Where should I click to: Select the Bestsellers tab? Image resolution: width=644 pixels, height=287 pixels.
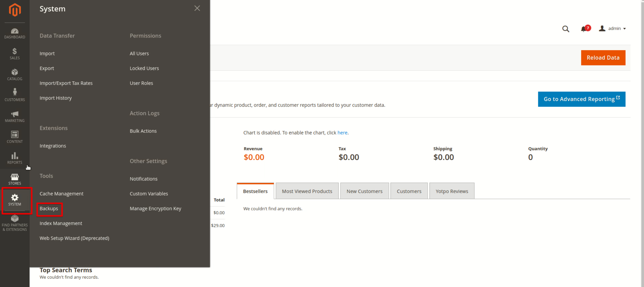pyautogui.click(x=255, y=191)
